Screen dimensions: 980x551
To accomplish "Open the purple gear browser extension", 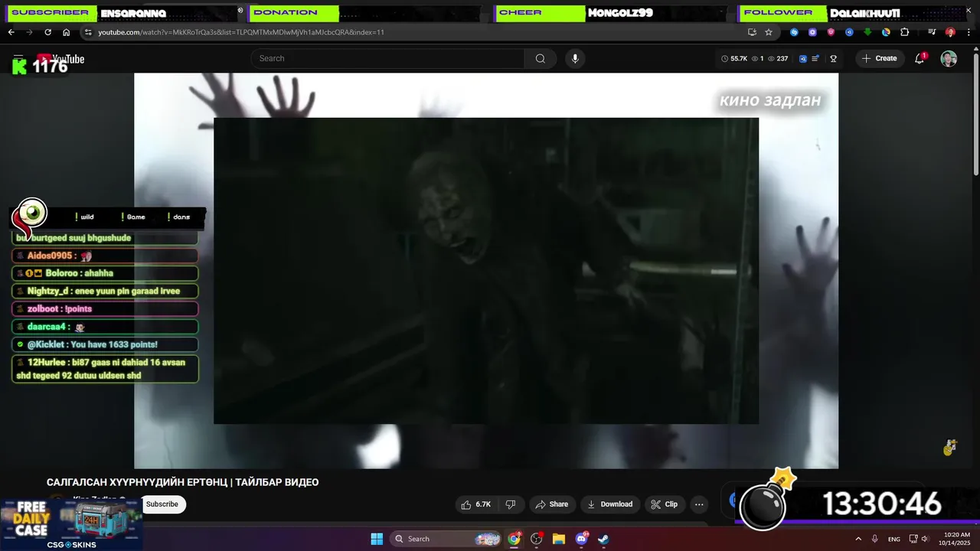I will [x=812, y=32].
